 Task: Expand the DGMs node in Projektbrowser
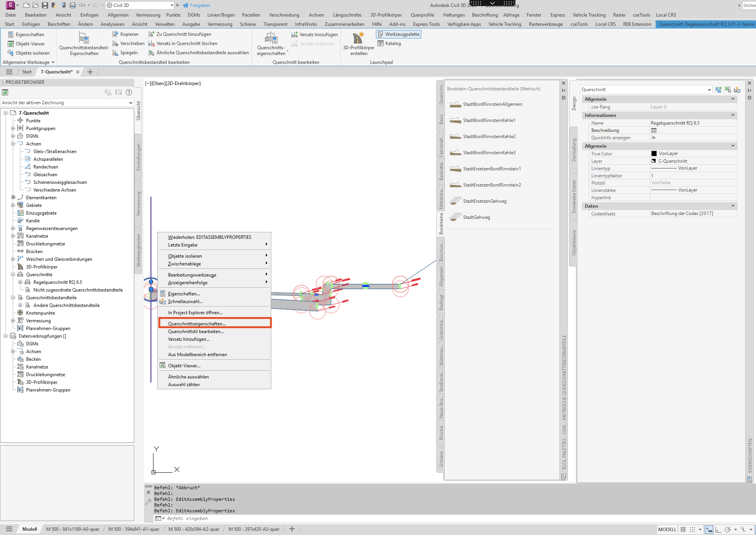coord(13,136)
